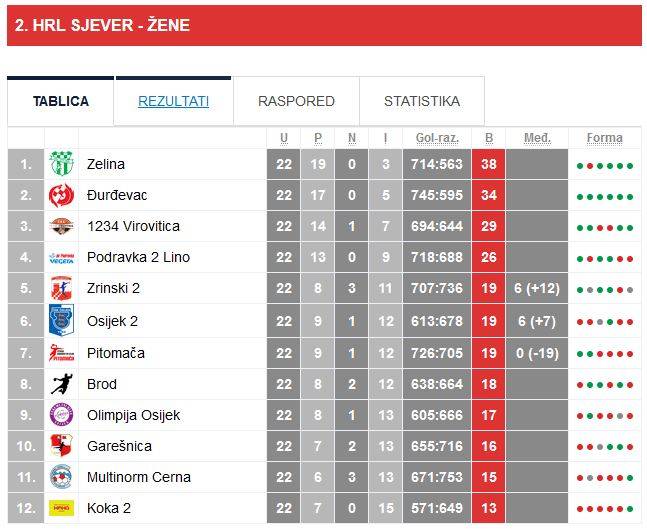Click the Osijek 2 blue crest
This screenshot has height=529, width=647.
[x=62, y=320]
